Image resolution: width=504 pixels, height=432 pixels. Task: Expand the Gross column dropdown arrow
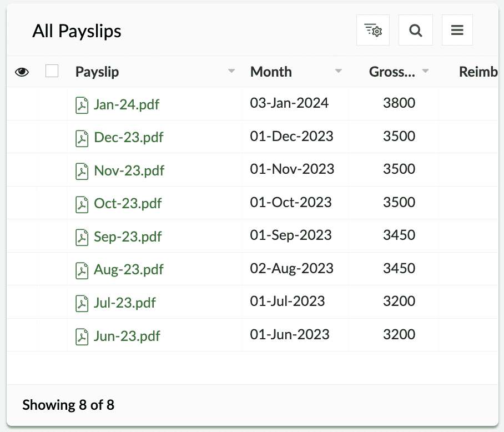coord(426,72)
